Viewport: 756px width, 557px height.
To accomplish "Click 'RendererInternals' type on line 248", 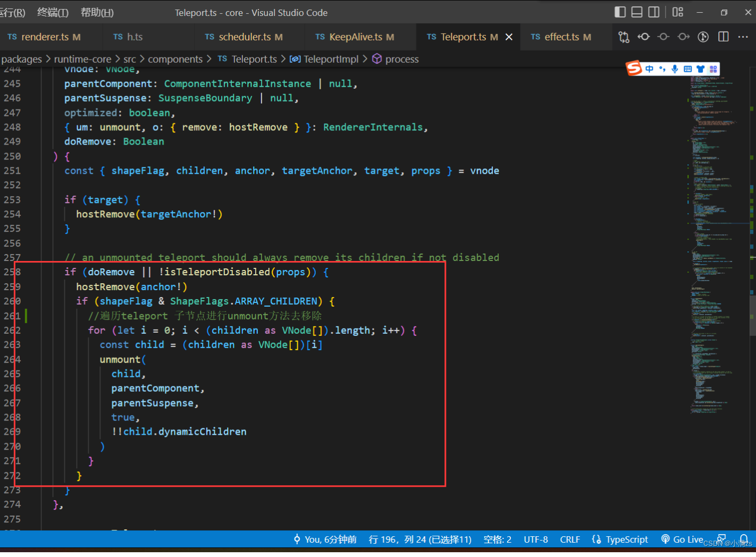I will pos(373,127).
